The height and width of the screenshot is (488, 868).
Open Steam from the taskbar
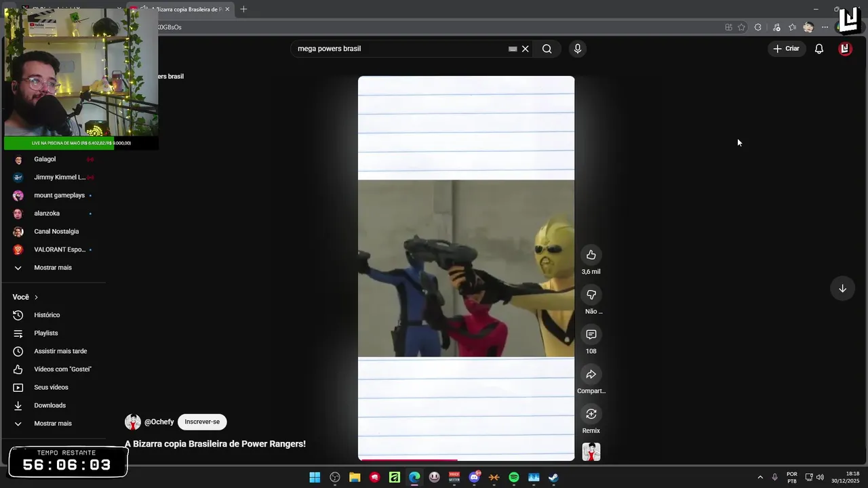click(553, 477)
